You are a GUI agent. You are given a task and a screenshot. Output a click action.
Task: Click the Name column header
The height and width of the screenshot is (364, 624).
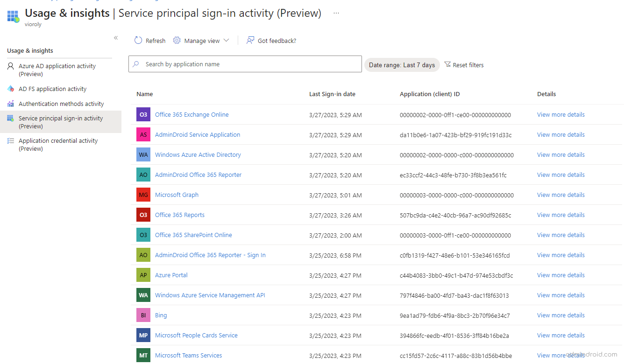pos(145,94)
